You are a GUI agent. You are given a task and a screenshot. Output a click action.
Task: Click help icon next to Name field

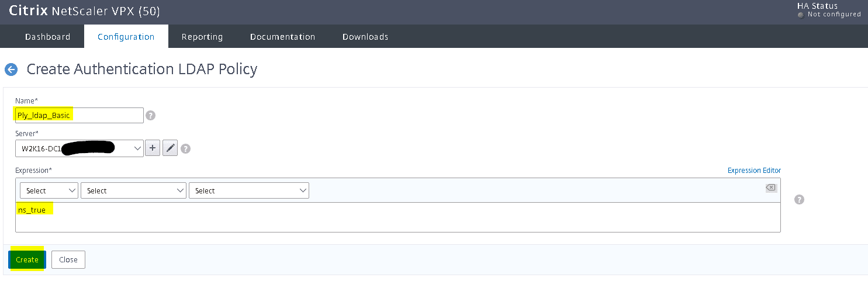[150, 116]
